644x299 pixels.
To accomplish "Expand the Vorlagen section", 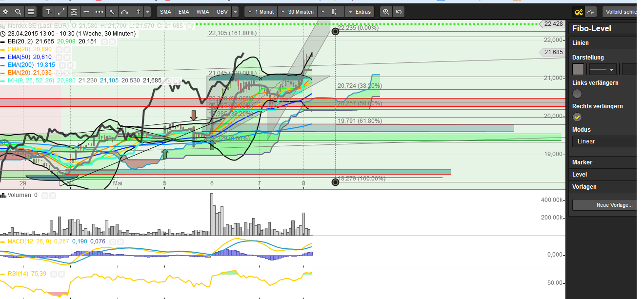I will coord(603,187).
